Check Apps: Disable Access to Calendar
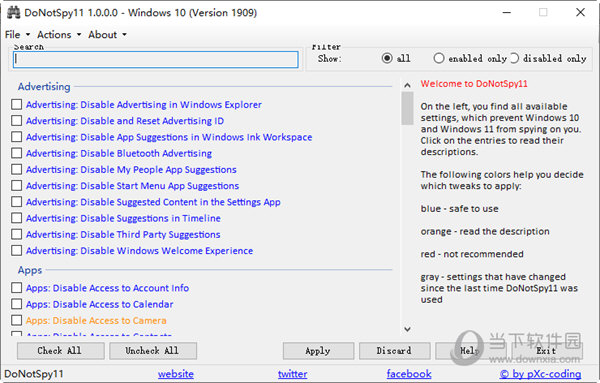 16,304
